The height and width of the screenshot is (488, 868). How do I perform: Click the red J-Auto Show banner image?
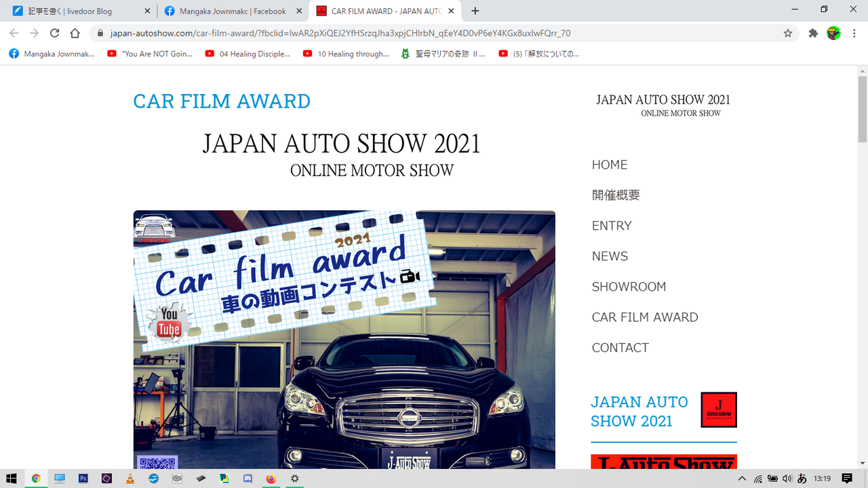click(664, 462)
